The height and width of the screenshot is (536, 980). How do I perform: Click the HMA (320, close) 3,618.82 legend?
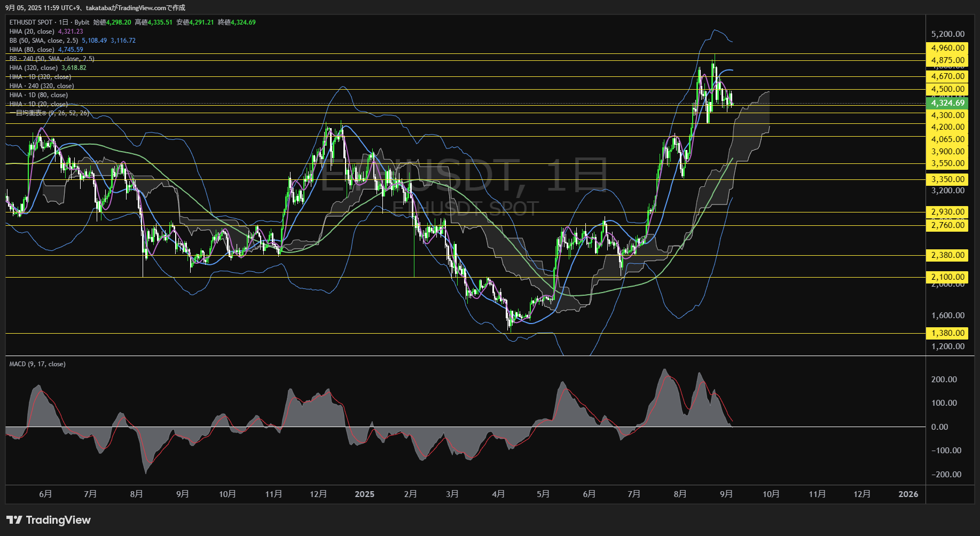pos(48,68)
